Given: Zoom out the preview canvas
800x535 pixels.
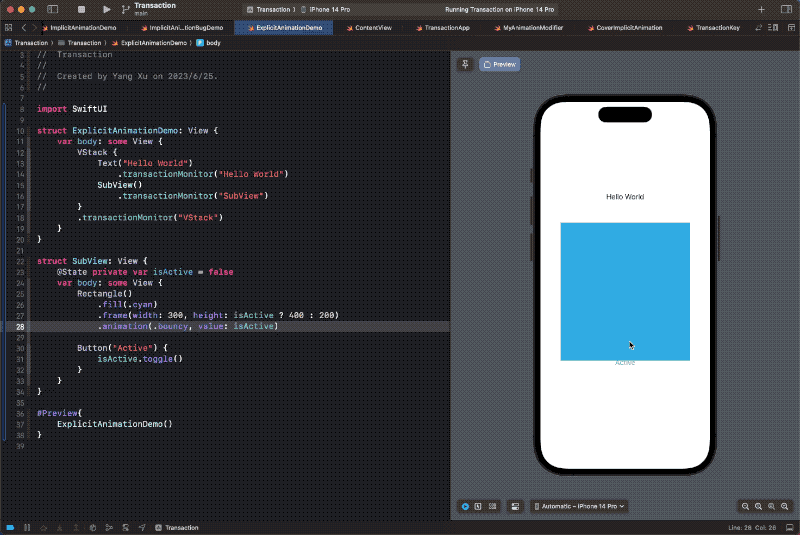Looking at the screenshot, I should (745, 506).
